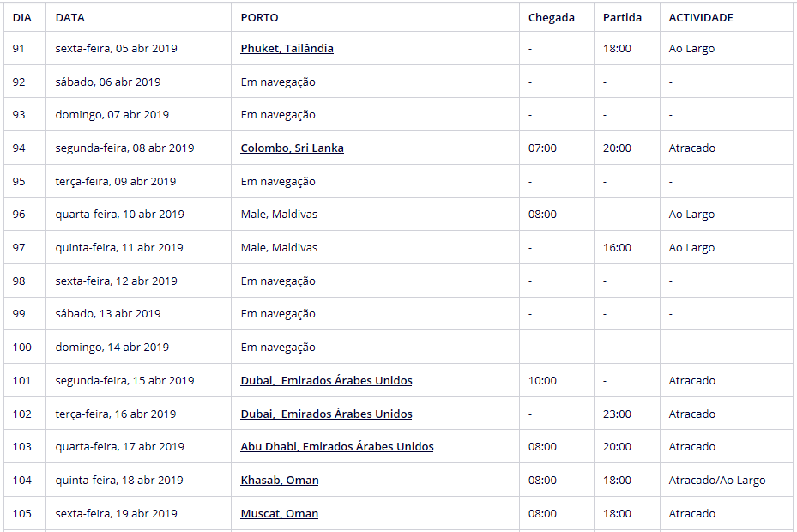Select Male, Maldivas cell on day 96
This screenshot has height=532, width=797.
pos(279,215)
